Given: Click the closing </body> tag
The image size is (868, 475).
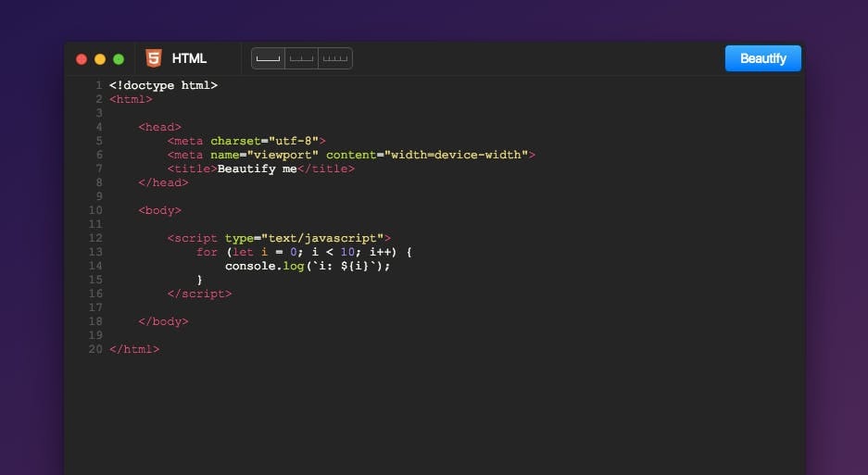Looking at the screenshot, I should [163, 321].
